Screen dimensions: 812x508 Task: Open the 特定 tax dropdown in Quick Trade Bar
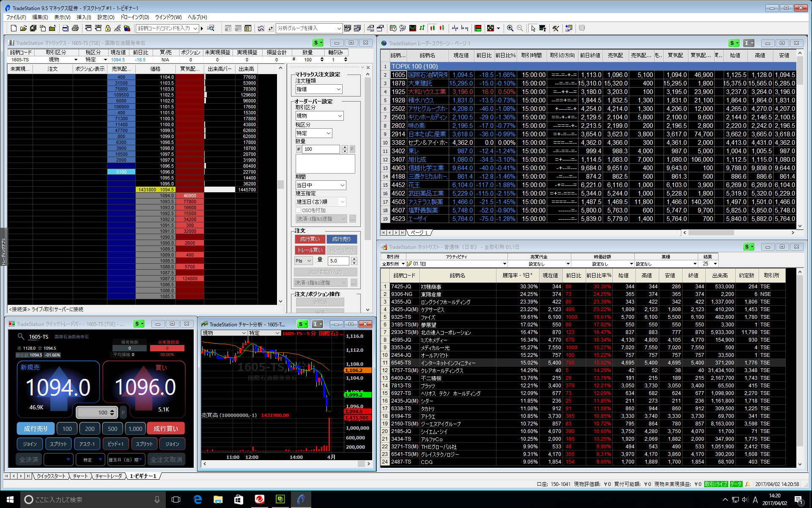pyautogui.click(x=90, y=460)
